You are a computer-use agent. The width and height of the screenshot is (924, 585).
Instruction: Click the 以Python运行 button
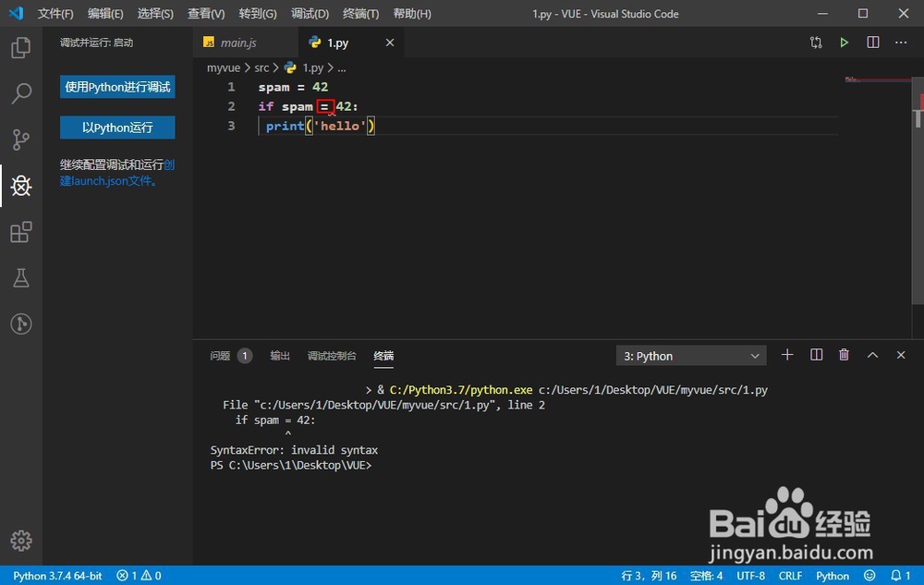(x=117, y=128)
